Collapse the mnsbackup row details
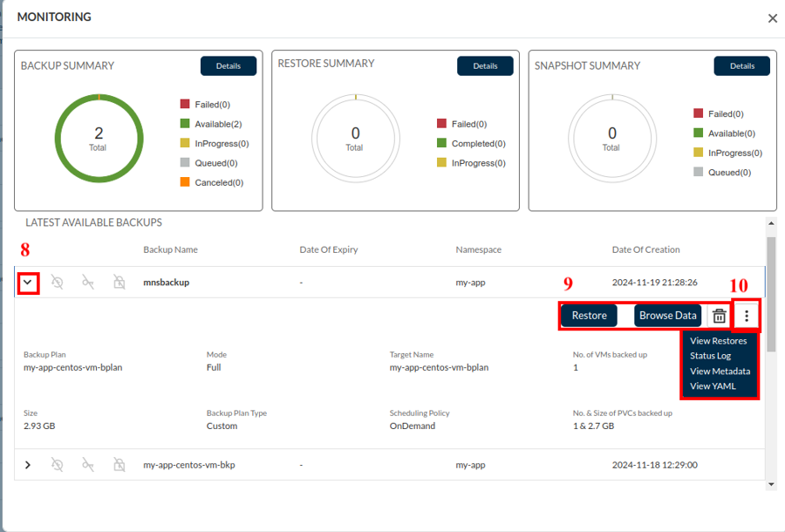This screenshot has height=532, width=785. [28, 283]
